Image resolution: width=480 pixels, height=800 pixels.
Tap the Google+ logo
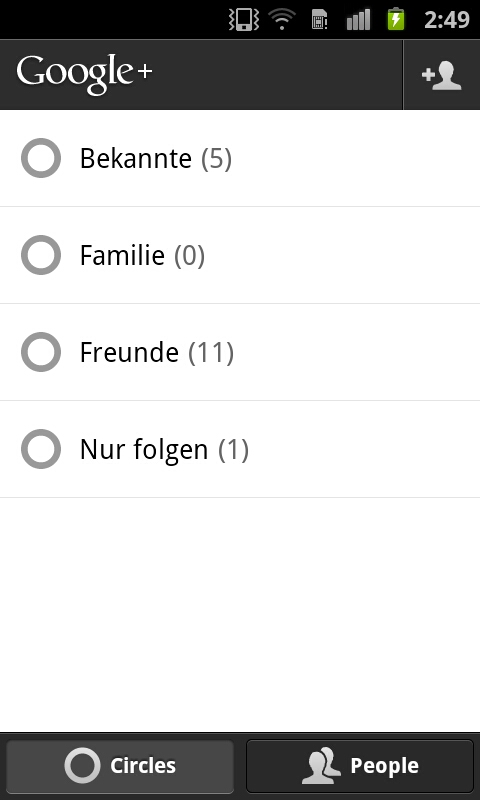pos(84,74)
